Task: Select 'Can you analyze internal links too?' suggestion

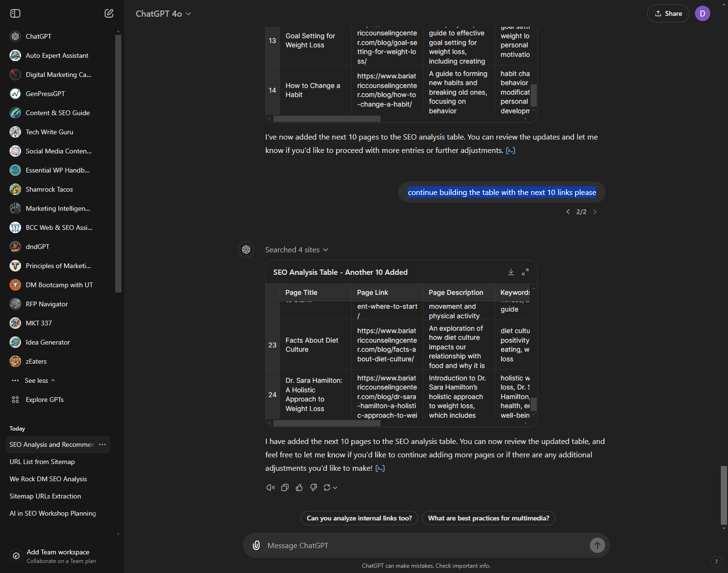Action: pos(359,518)
